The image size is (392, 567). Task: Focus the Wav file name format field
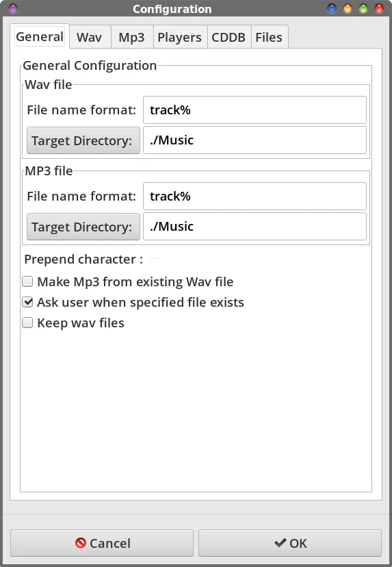coord(254,110)
